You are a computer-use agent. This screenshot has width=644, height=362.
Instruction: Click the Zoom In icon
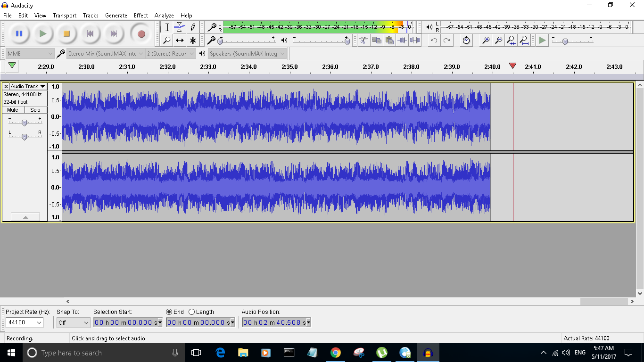(x=486, y=41)
